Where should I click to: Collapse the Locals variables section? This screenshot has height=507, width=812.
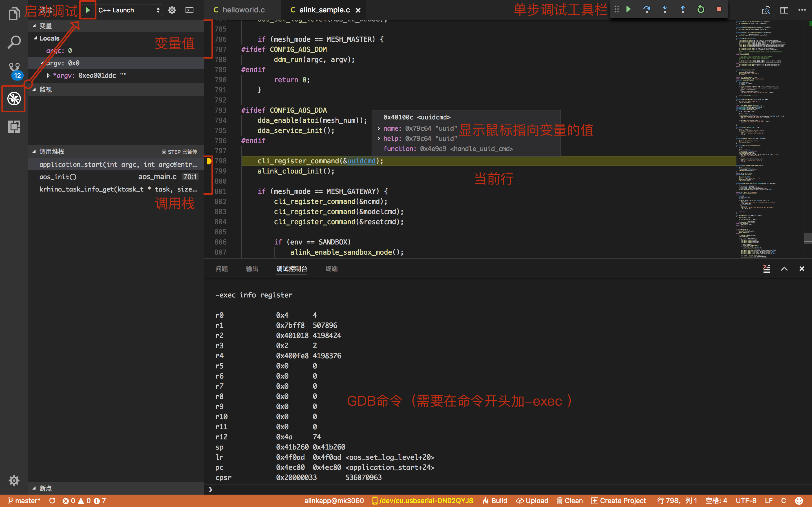35,38
